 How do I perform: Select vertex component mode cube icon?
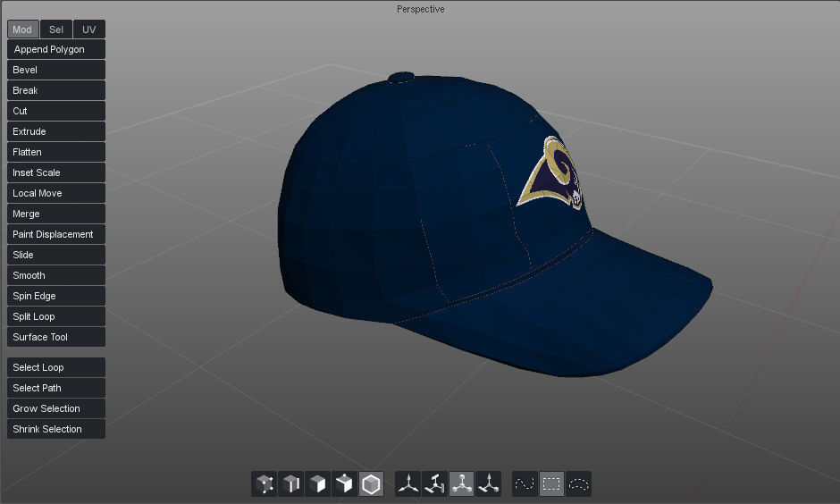[x=265, y=483]
